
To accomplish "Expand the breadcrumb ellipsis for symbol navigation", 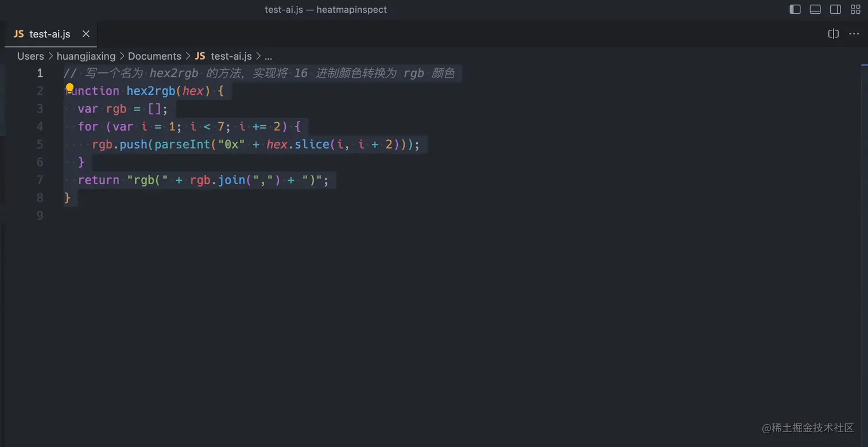I will pos(268,56).
